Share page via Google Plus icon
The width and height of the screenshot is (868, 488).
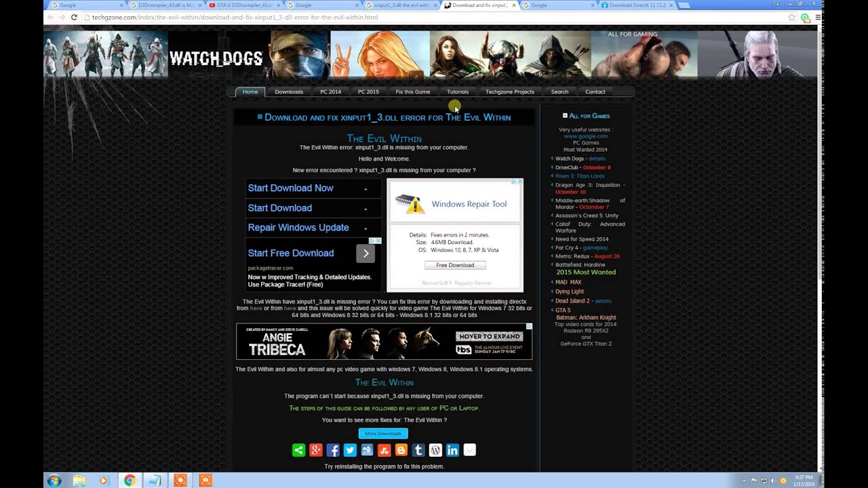click(x=315, y=450)
